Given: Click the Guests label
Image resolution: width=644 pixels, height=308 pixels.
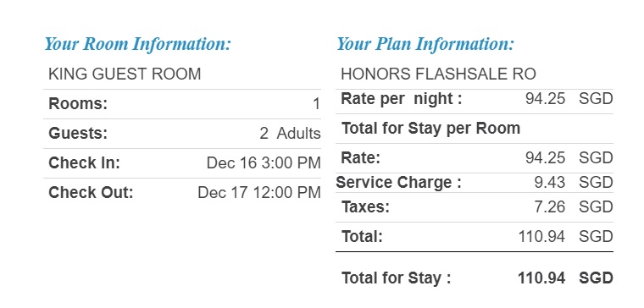Looking at the screenshot, I should point(78,134).
